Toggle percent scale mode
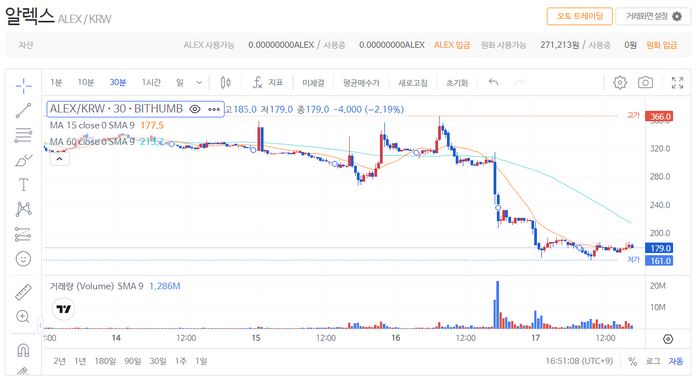The height and width of the screenshot is (377, 700). [x=633, y=361]
